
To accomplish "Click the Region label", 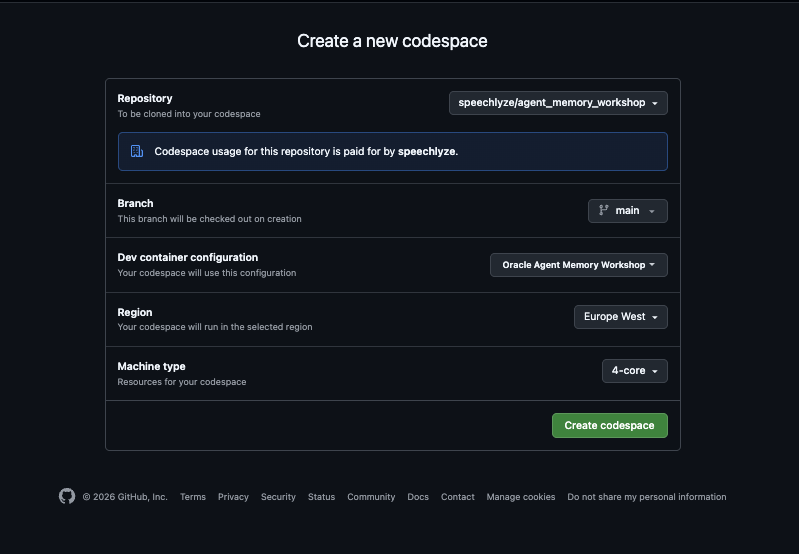I will 135,312.
